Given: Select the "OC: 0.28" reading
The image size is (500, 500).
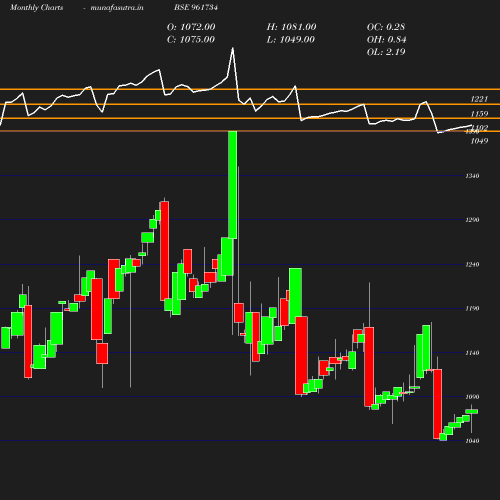Looking at the screenshot, I should point(386,27).
